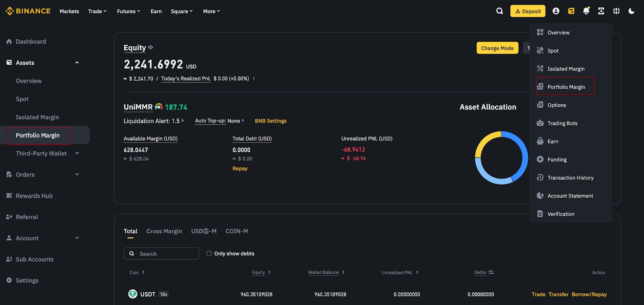The width and height of the screenshot is (644, 305).
Task: Click the UniMMR gauge icon
Action: point(159,107)
